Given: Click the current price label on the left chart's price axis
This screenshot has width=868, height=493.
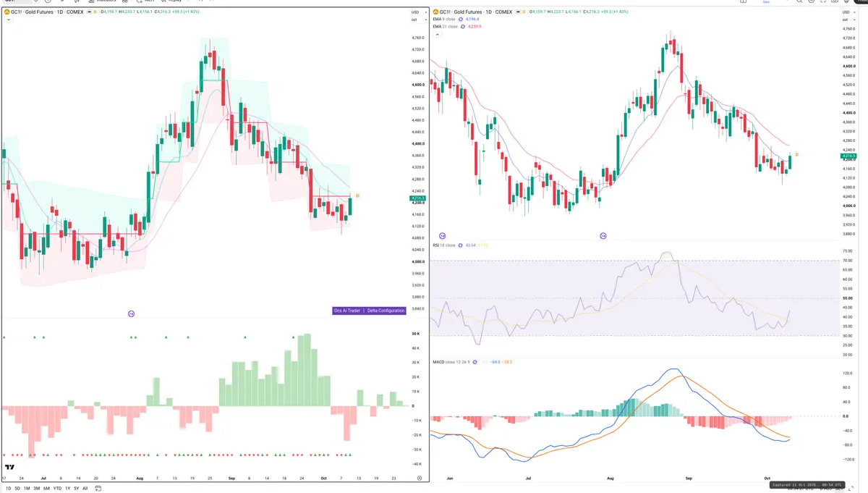Looking at the screenshot, I should pyautogui.click(x=417, y=198).
